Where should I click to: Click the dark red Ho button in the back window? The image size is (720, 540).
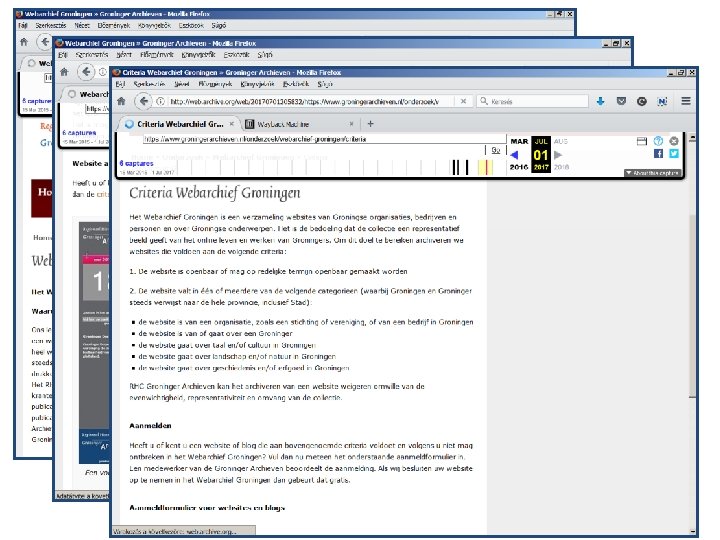point(42,198)
